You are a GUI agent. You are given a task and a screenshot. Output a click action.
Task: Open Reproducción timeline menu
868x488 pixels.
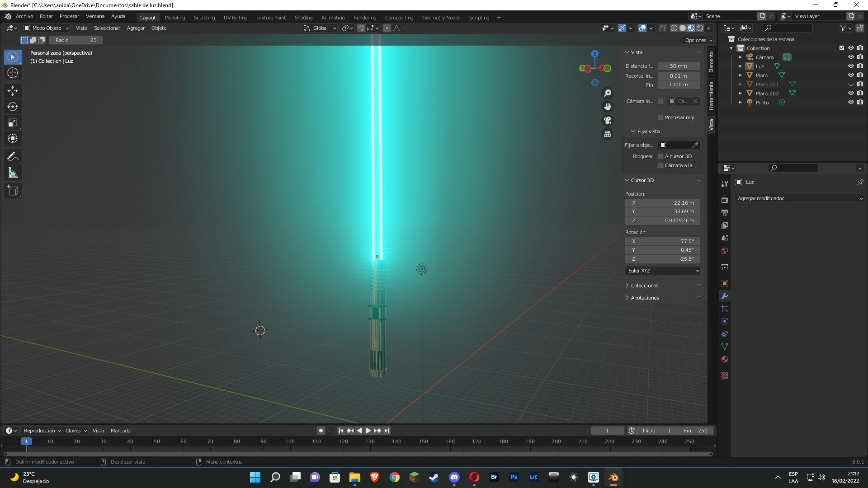pos(42,431)
